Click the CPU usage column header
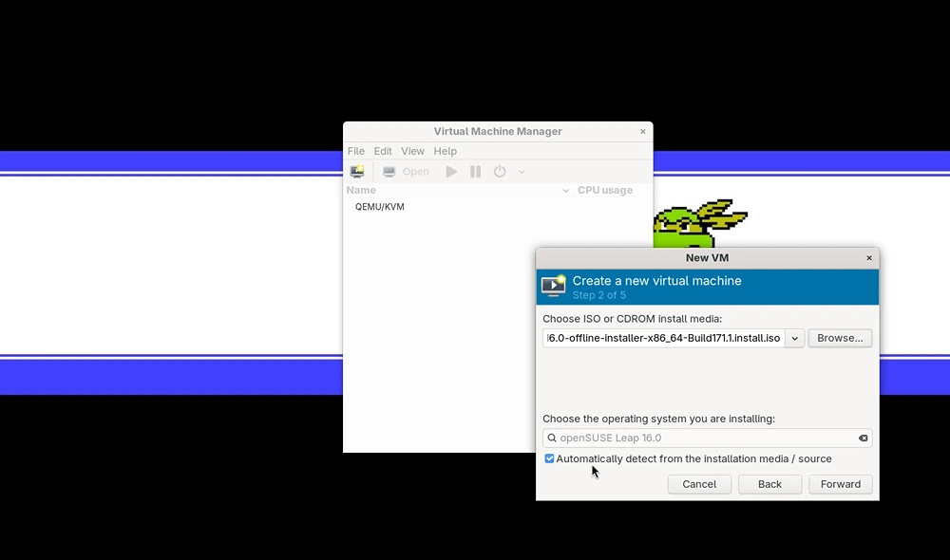 613,190
